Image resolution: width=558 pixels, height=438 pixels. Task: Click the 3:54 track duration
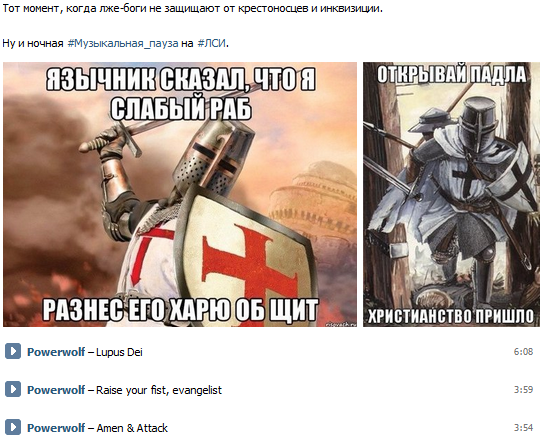click(x=523, y=428)
